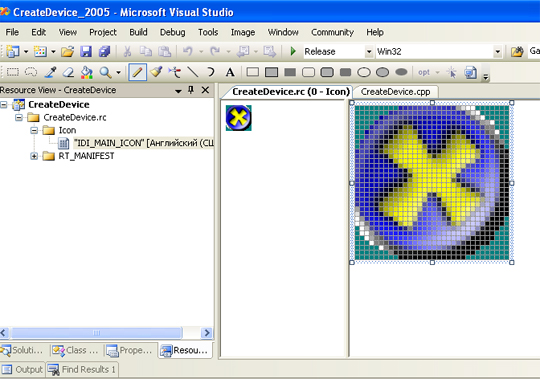Click Resource View horizontal scrollbar right arrow

tap(207, 333)
